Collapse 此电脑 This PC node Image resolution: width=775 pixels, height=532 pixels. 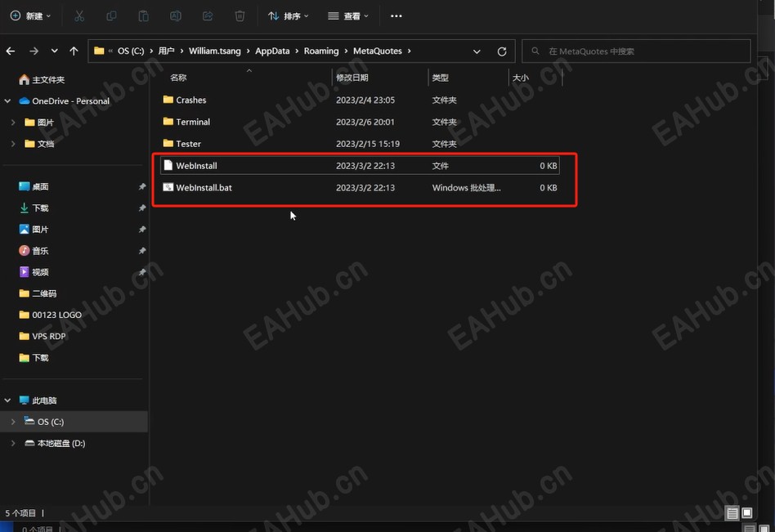click(7, 400)
